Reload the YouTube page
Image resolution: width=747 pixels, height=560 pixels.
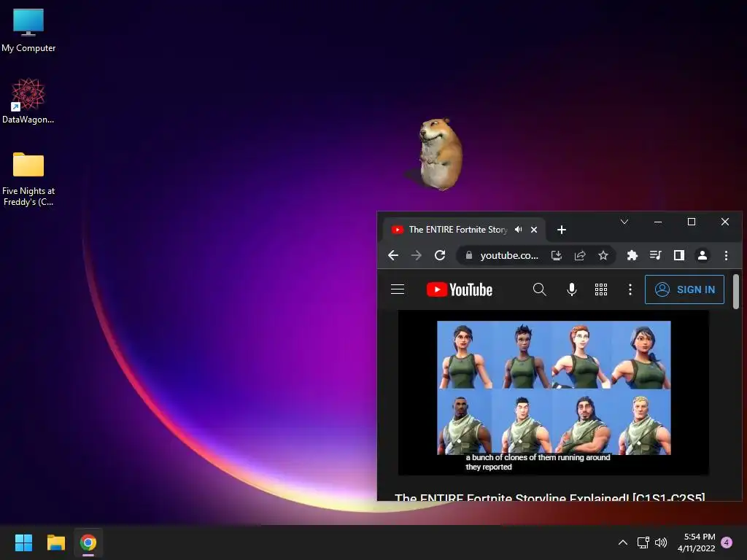coord(440,255)
